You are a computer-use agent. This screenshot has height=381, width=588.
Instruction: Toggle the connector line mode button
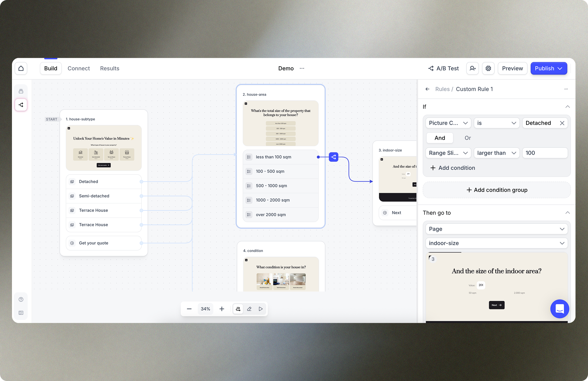click(238, 309)
